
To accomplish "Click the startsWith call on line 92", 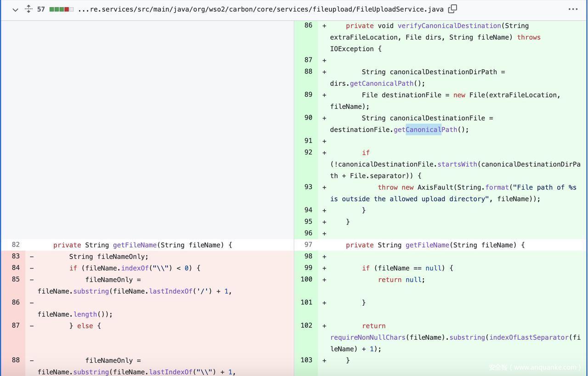I will pyautogui.click(x=457, y=164).
